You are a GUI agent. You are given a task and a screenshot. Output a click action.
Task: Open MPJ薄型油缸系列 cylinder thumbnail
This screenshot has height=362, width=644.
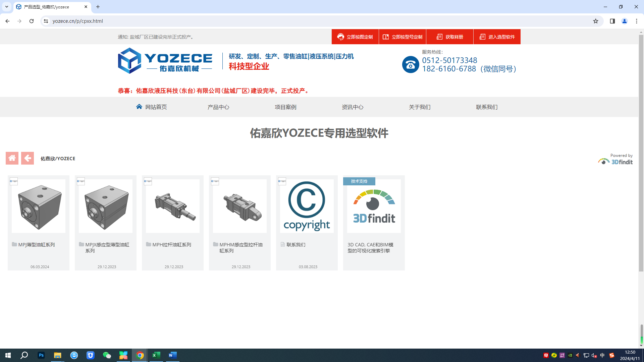coord(39,206)
